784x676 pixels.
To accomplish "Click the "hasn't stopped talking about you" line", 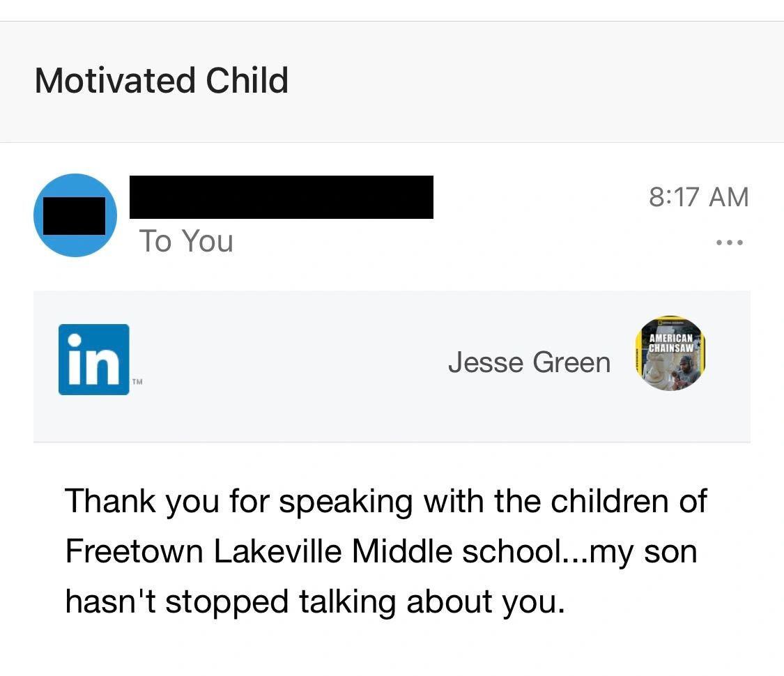I will [314, 601].
